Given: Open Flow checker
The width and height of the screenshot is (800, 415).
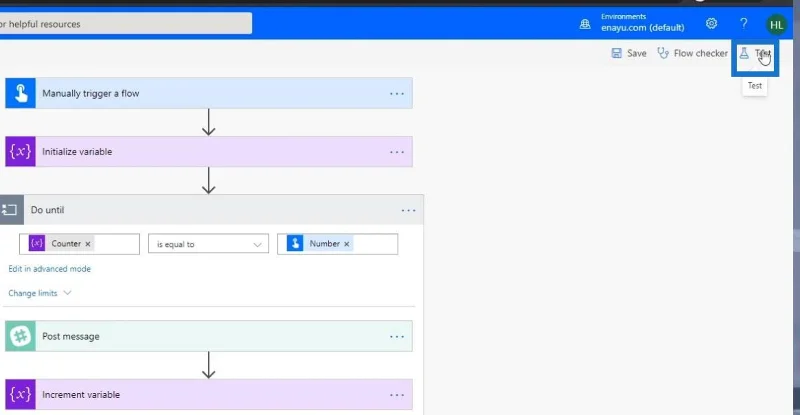Looking at the screenshot, I should tap(692, 53).
